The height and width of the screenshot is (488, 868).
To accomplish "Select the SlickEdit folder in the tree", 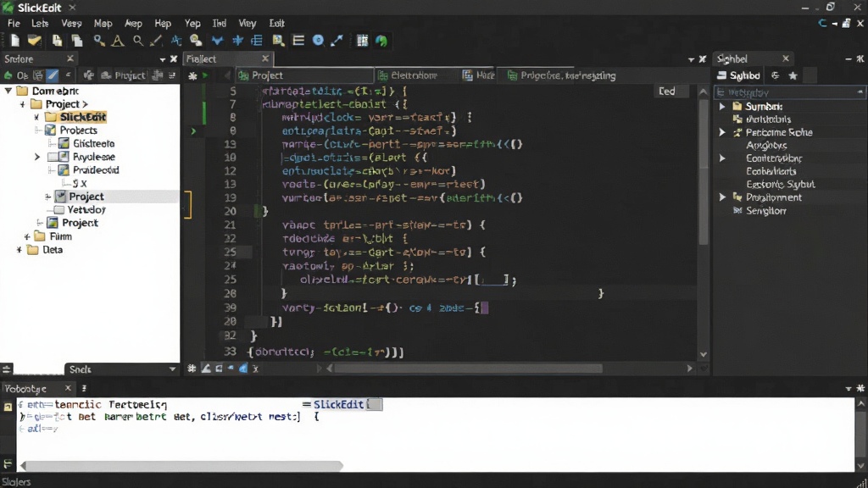I will [83, 117].
